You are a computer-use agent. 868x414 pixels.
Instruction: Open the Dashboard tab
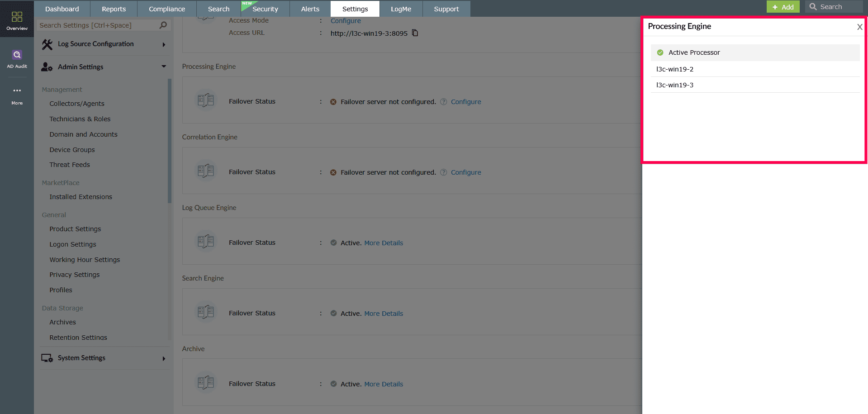point(62,9)
